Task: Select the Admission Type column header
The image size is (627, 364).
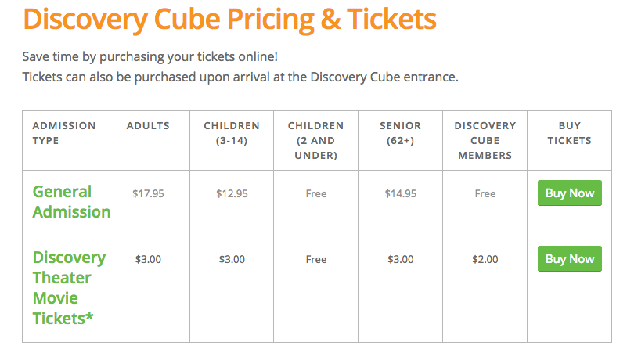Action: click(x=64, y=133)
